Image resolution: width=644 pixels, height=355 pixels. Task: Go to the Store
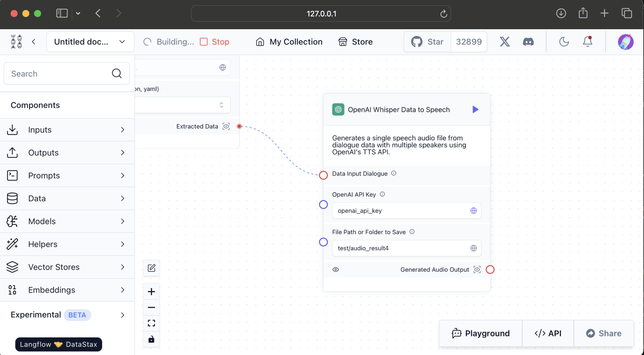point(355,42)
